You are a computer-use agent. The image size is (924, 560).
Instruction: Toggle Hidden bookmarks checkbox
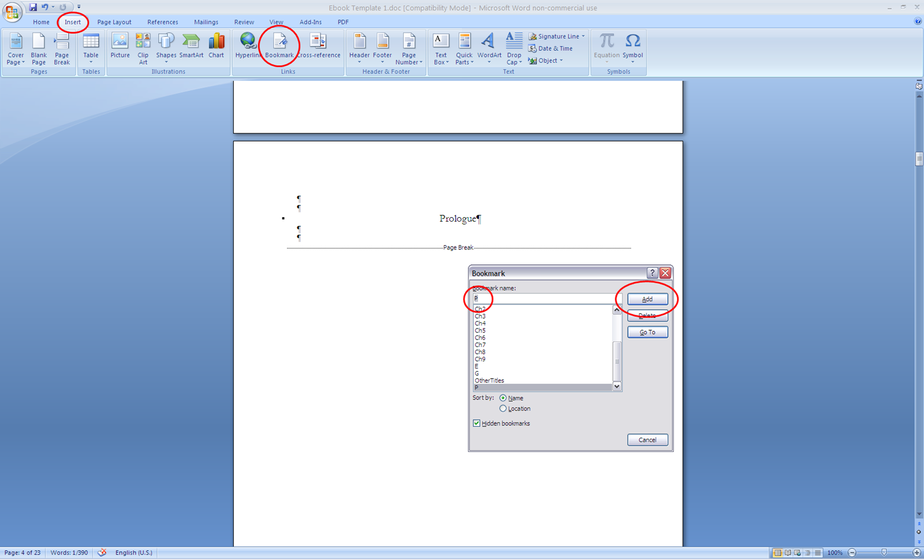476,423
